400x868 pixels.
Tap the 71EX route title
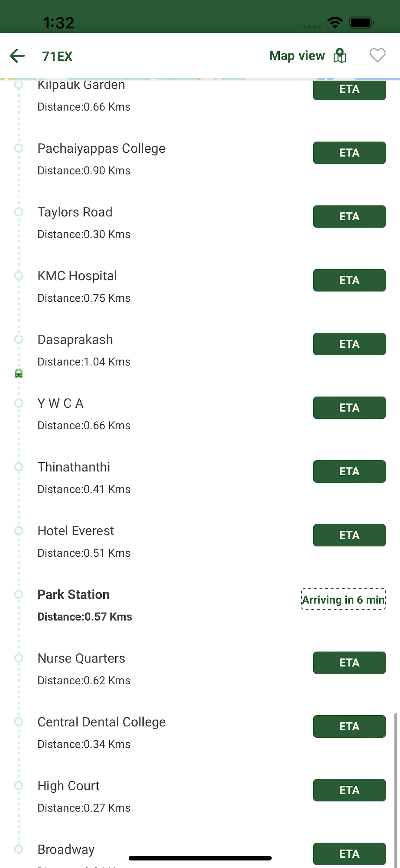[57, 56]
